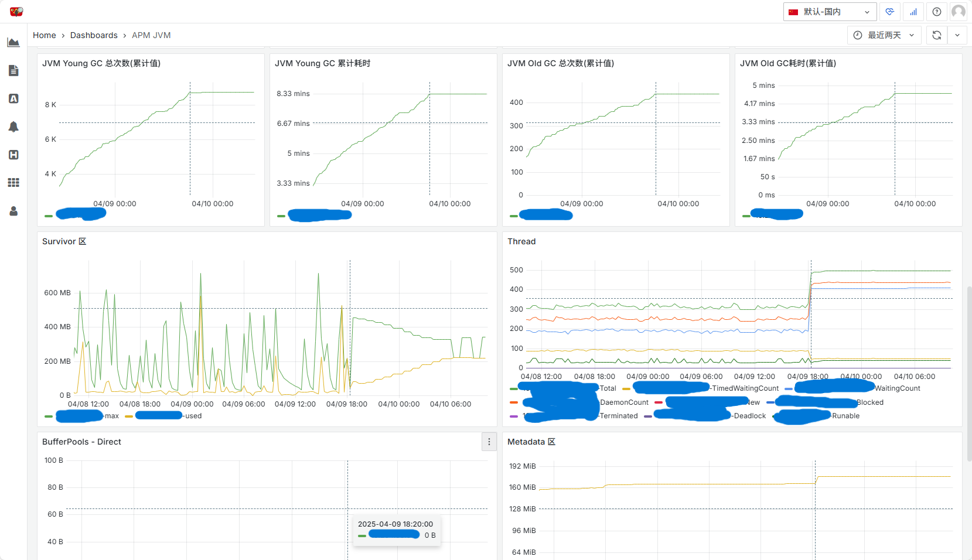The width and height of the screenshot is (972, 560).
Task: Open the BufferPools - Direct panel menu
Action: [489, 442]
